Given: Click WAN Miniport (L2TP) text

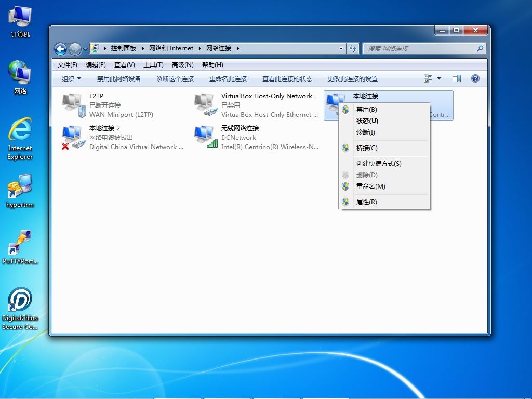Looking at the screenshot, I should pos(121,115).
